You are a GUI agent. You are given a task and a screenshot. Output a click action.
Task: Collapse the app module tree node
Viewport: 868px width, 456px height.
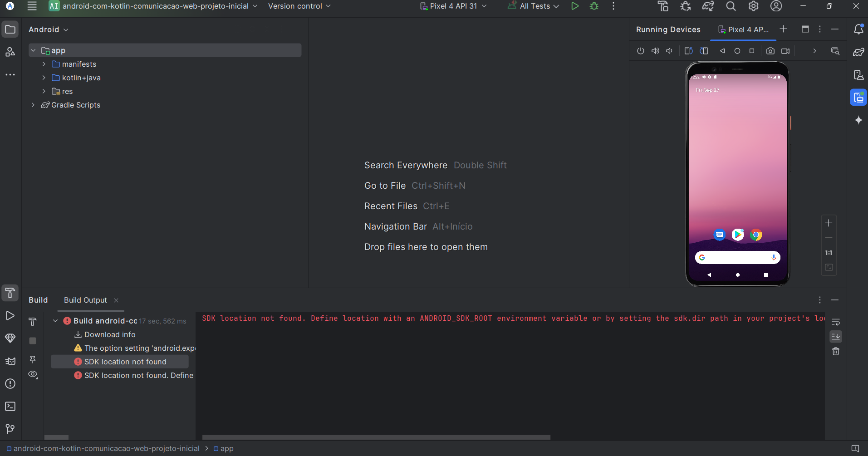click(x=33, y=50)
